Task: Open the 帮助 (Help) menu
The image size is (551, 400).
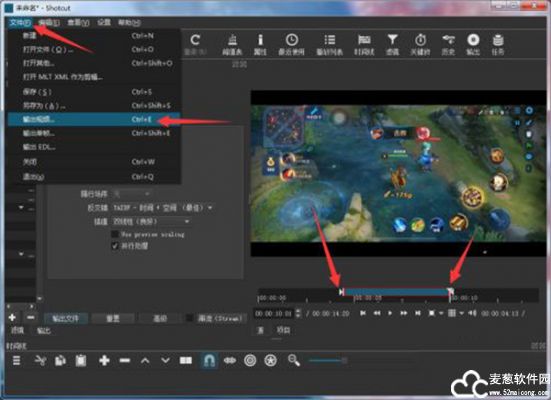Action: tap(129, 23)
